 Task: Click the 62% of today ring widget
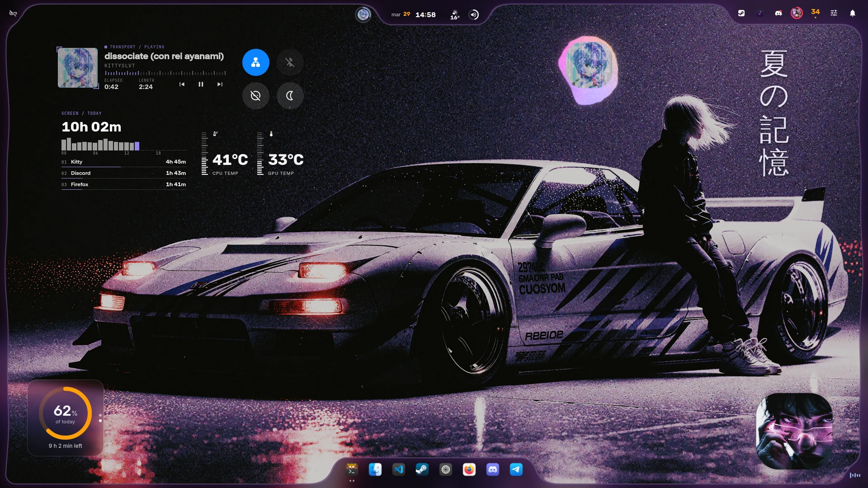tap(66, 413)
